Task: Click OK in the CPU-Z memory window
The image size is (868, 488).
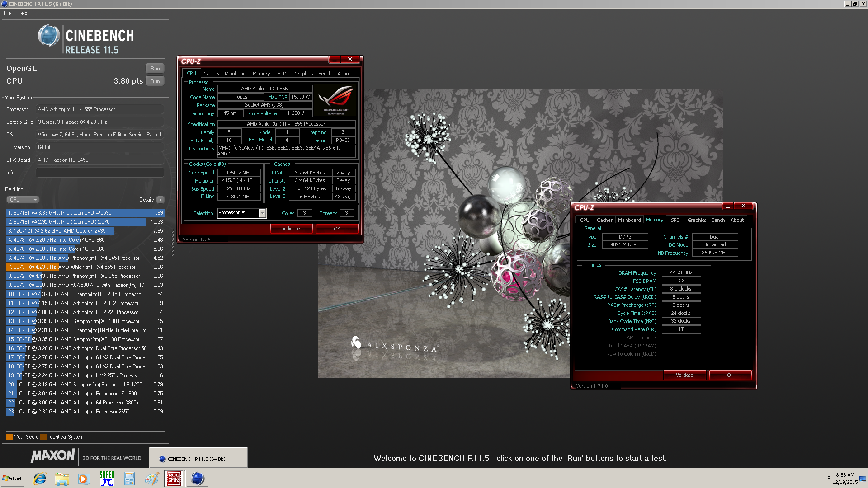Action: click(x=730, y=375)
